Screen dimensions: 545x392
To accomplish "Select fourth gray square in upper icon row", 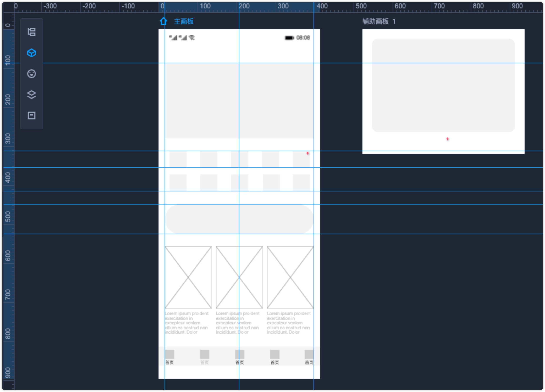I will click(271, 159).
